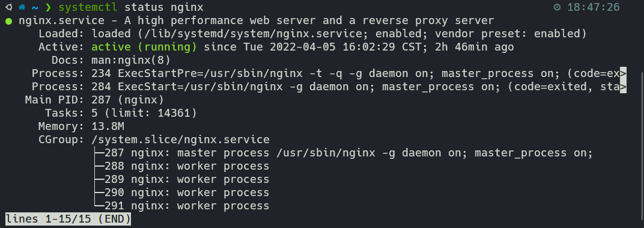Viewport: 644px width, 228px height.
Task: Click the tilde directory indicator in prompt
Action: [x=35, y=8]
